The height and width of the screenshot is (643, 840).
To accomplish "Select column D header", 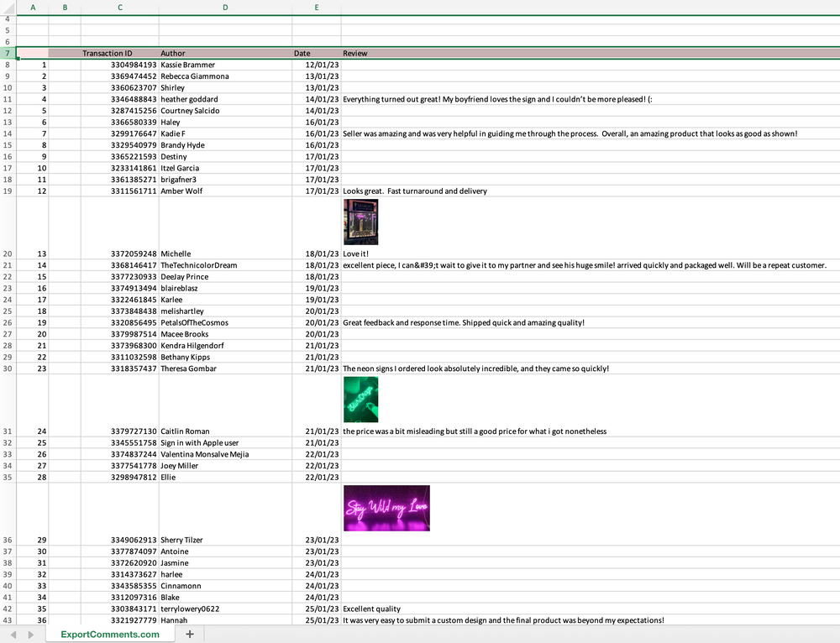I will 225,8.
